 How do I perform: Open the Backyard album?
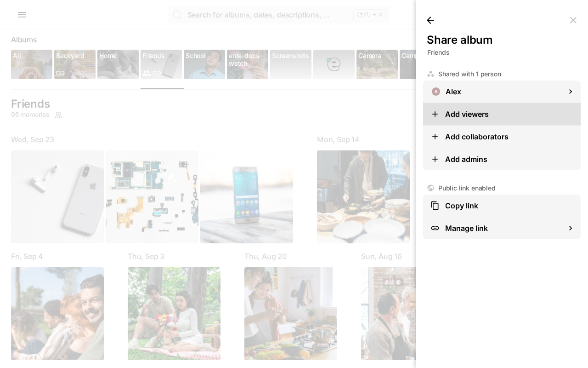(75, 64)
